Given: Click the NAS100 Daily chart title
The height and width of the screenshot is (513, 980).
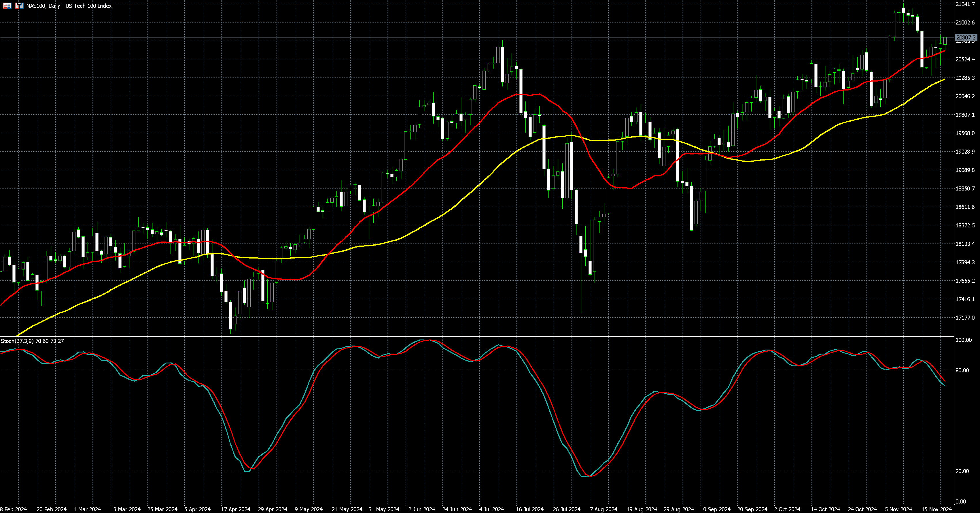Looking at the screenshot, I should 69,6.
